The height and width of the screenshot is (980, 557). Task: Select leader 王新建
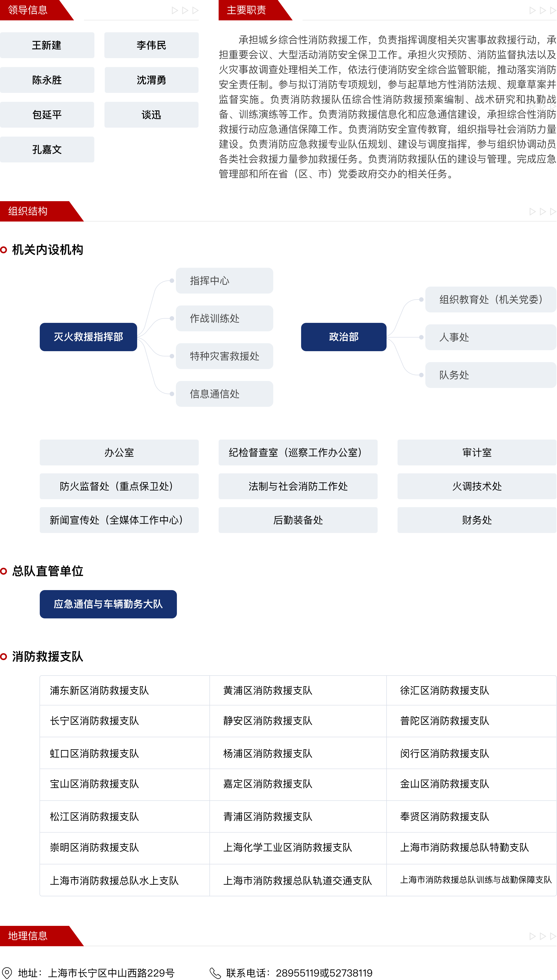click(x=47, y=45)
